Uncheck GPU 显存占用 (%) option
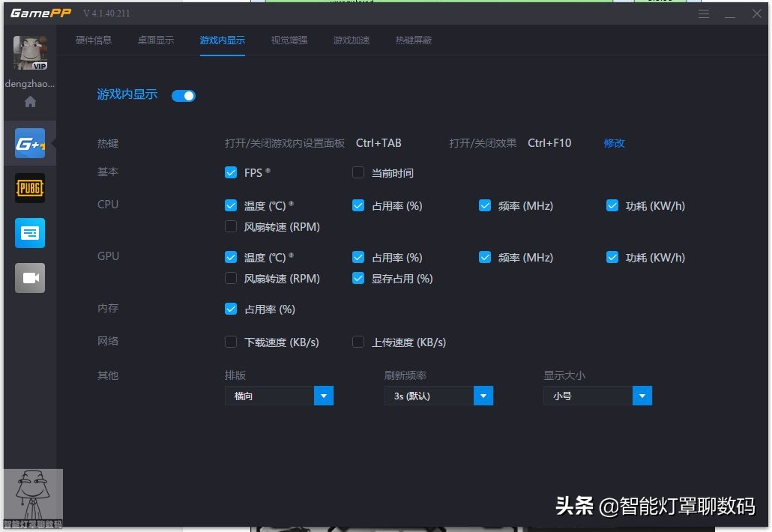772x532 pixels. point(358,278)
